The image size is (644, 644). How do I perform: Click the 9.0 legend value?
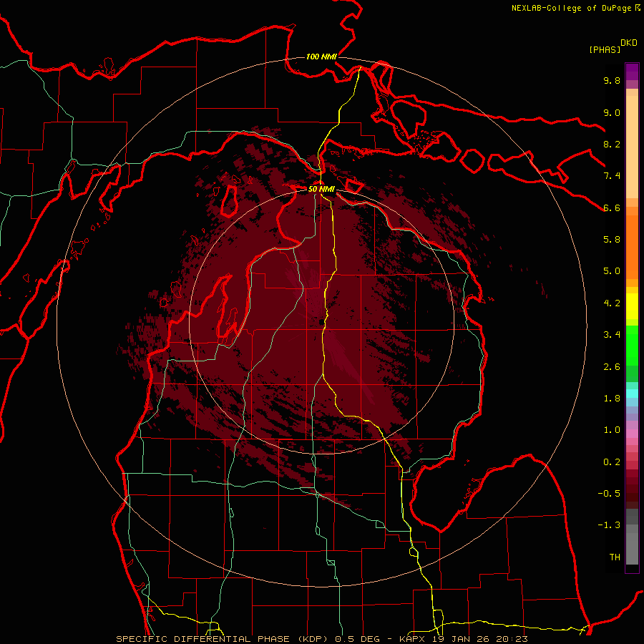tap(612, 112)
